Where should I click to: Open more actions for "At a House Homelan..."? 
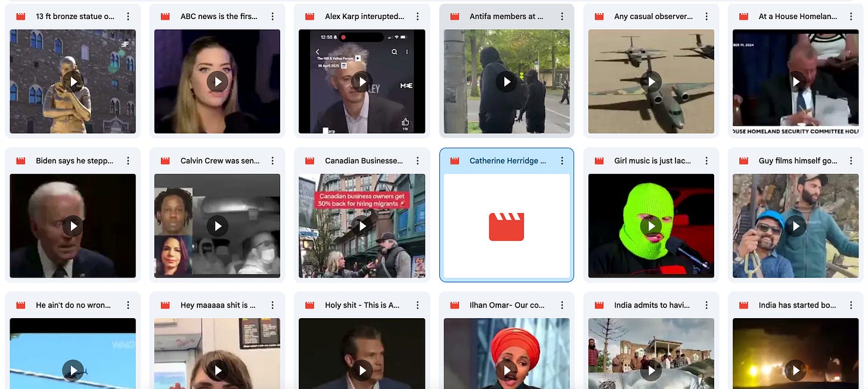(x=851, y=17)
